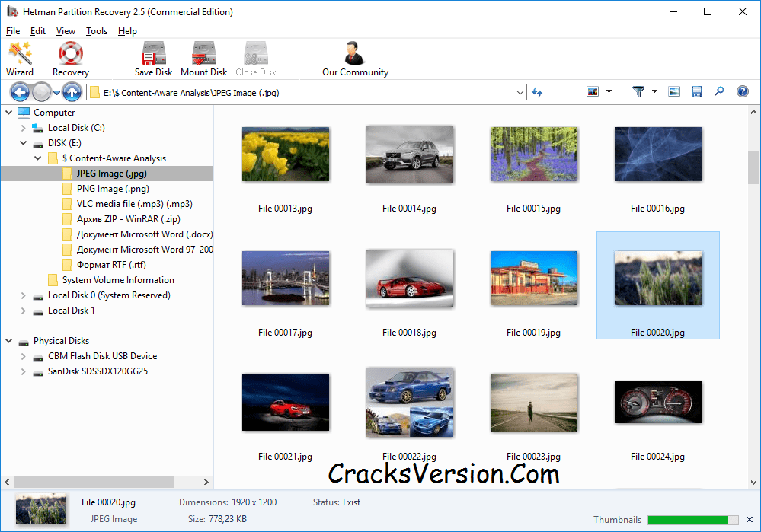The height and width of the screenshot is (532, 761).
Task: Click the Thumbnails green progress bar
Action: [x=693, y=520]
